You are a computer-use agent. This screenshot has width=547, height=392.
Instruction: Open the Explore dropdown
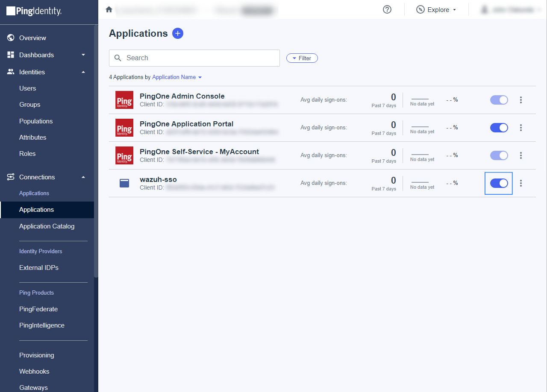click(x=436, y=10)
